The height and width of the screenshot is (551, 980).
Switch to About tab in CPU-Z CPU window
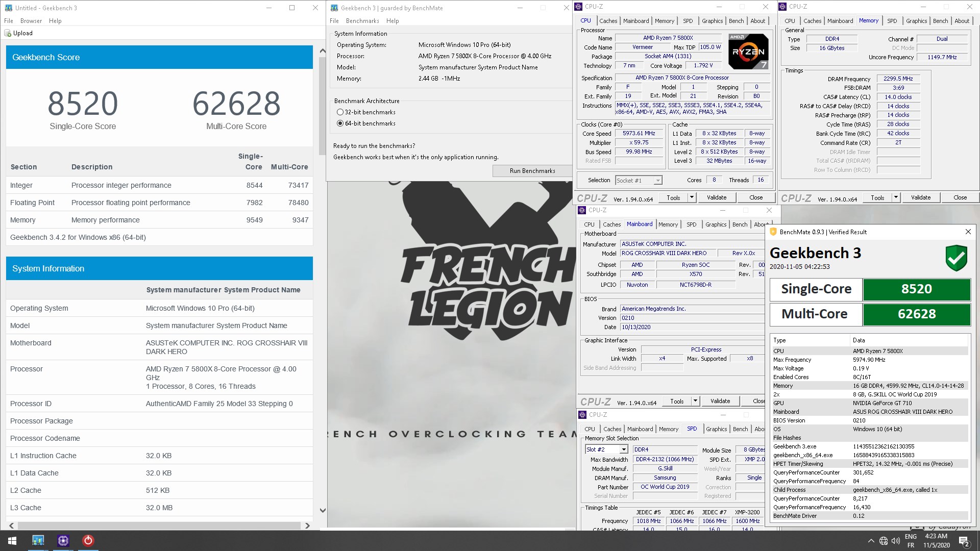click(x=757, y=21)
